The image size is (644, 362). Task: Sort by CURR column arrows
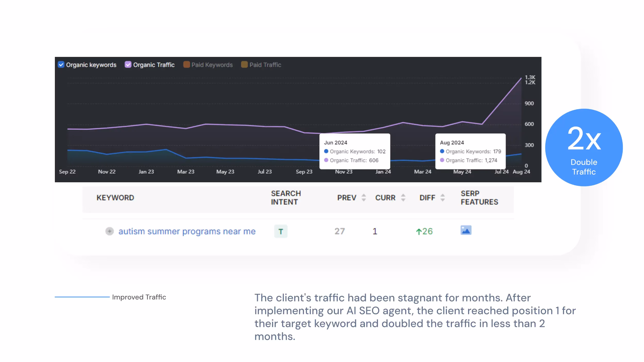pyautogui.click(x=403, y=198)
